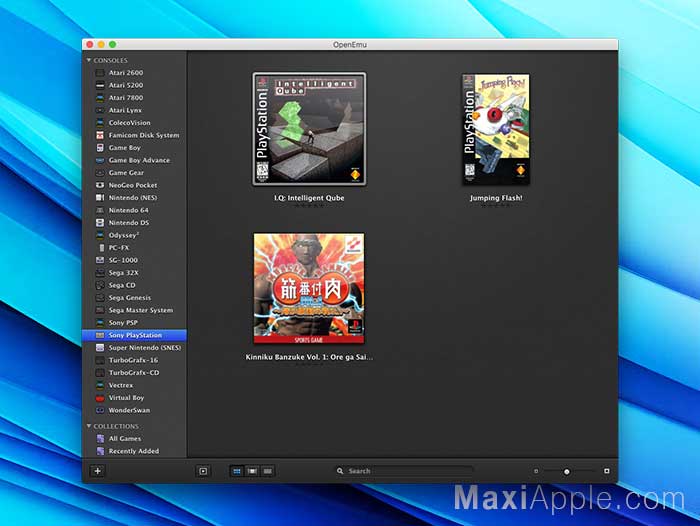
Task: Click the Super Nintendo (SNES) icon
Action: (100, 348)
